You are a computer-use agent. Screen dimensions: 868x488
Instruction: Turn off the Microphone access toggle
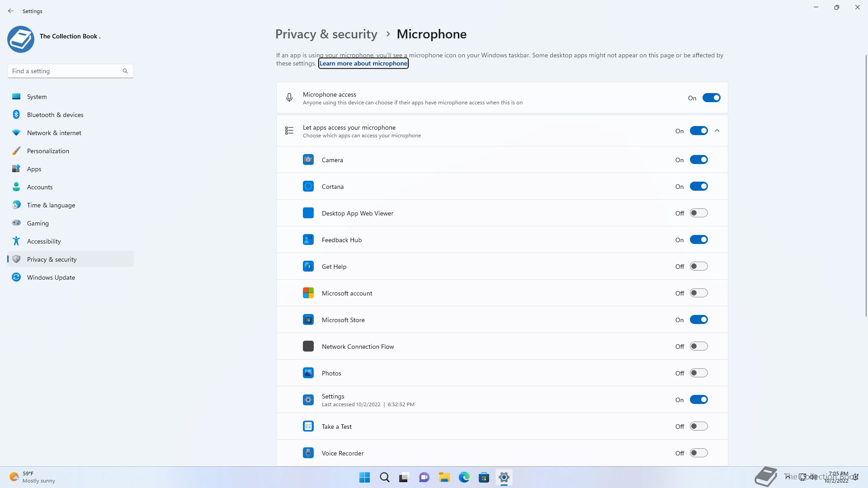pos(711,98)
